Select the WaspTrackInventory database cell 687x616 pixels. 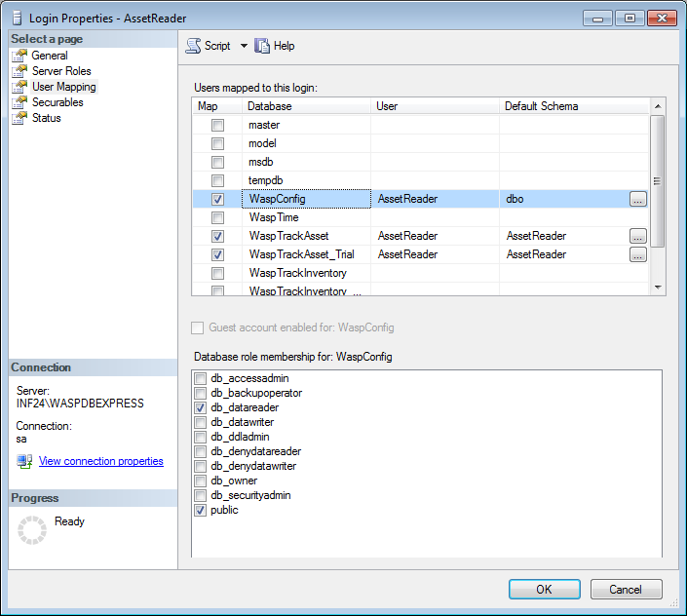[x=306, y=273]
